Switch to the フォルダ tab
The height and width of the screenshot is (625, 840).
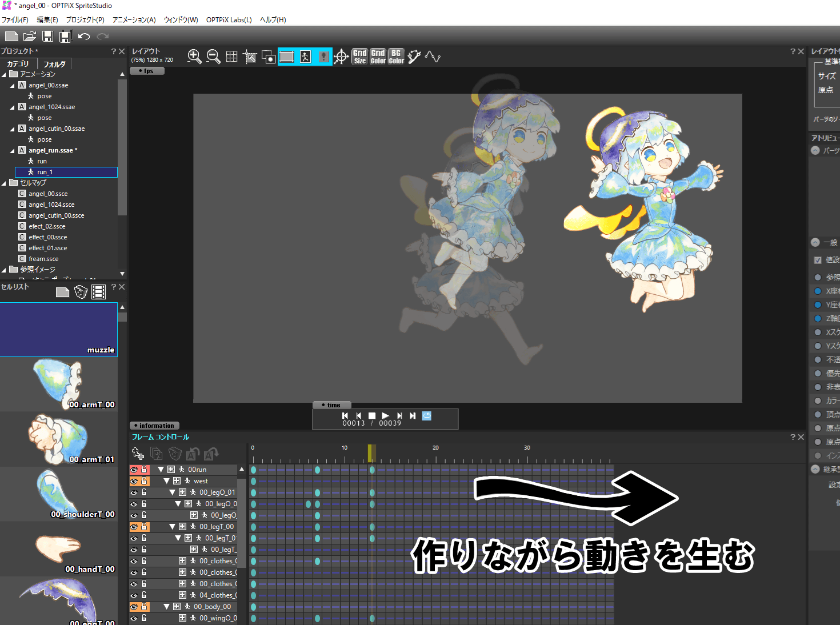click(x=54, y=65)
